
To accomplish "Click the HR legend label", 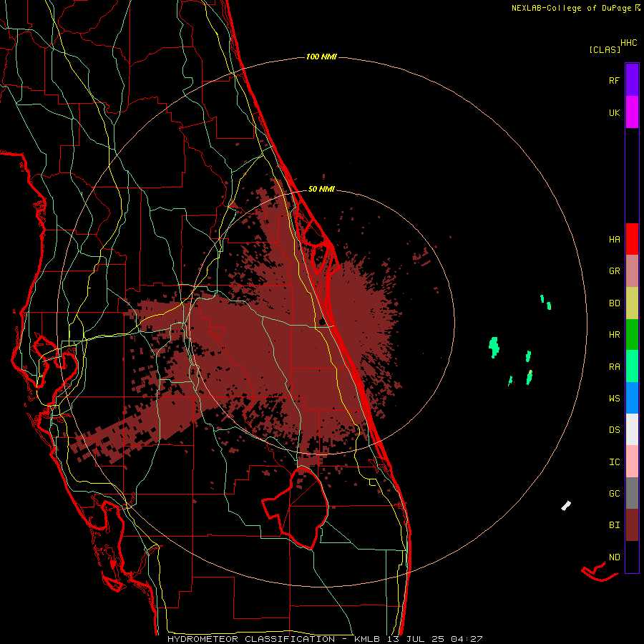I will click(614, 335).
